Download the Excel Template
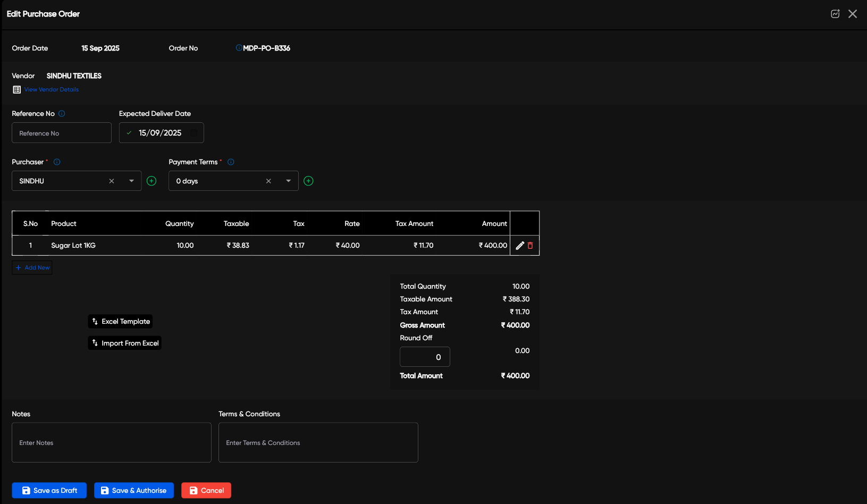 click(121, 322)
